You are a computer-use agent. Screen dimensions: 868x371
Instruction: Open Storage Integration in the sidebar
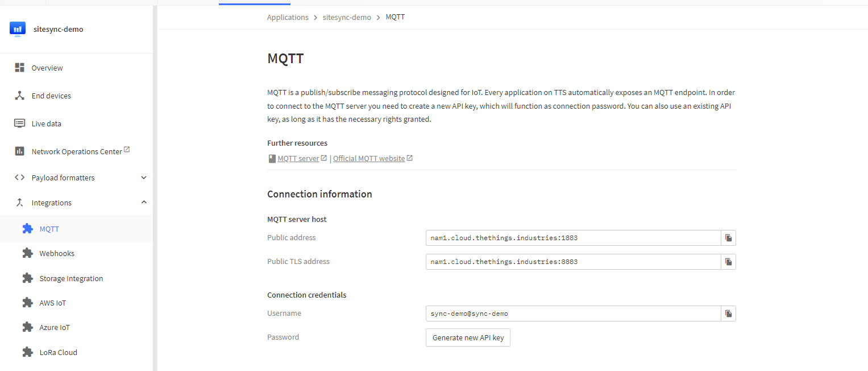point(71,278)
